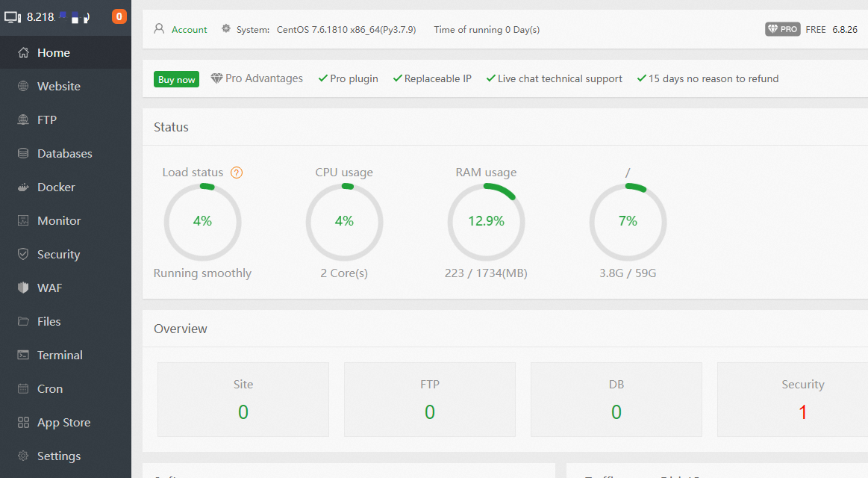Open the Security overview card showing 1

coord(793,400)
